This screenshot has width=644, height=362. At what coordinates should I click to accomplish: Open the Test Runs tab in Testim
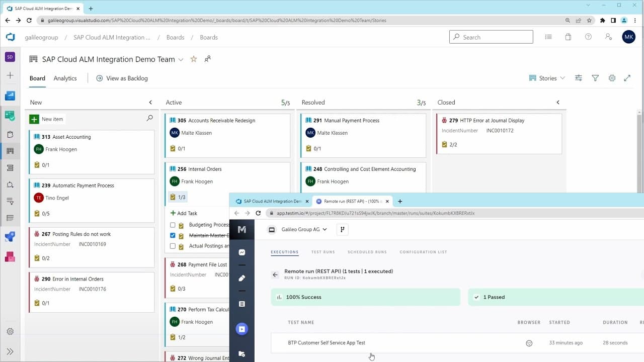[x=323, y=252]
